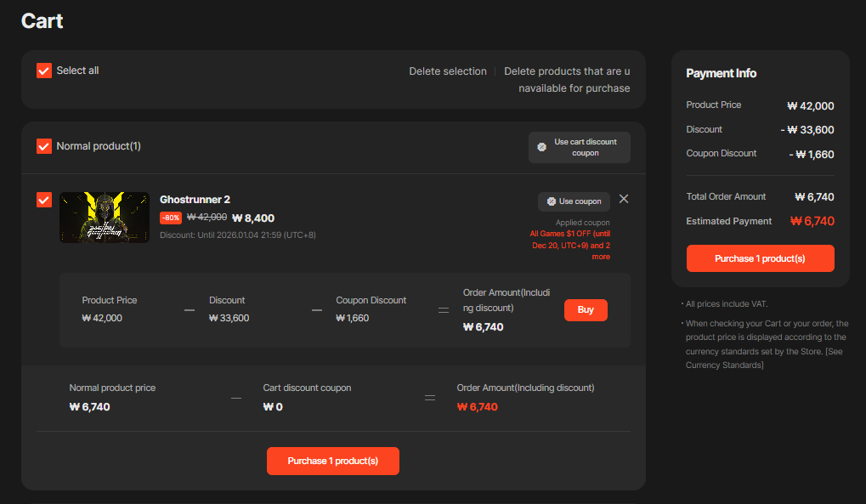Image resolution: width=866 pixels, height=504 pixels.
Task: Click the red Estimated Payment amount
Action: click(812, 221)
